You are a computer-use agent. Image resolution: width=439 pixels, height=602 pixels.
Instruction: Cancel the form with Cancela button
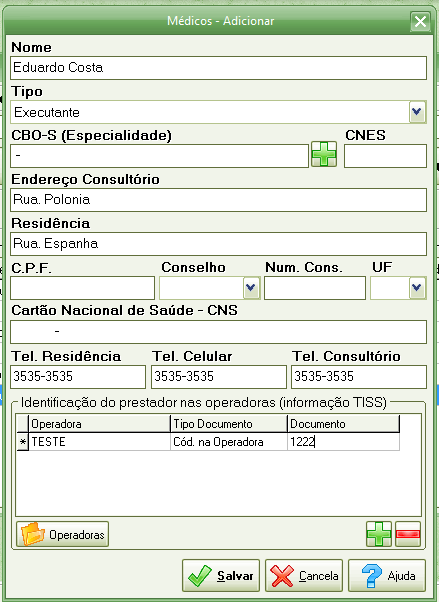pos(304,576)
